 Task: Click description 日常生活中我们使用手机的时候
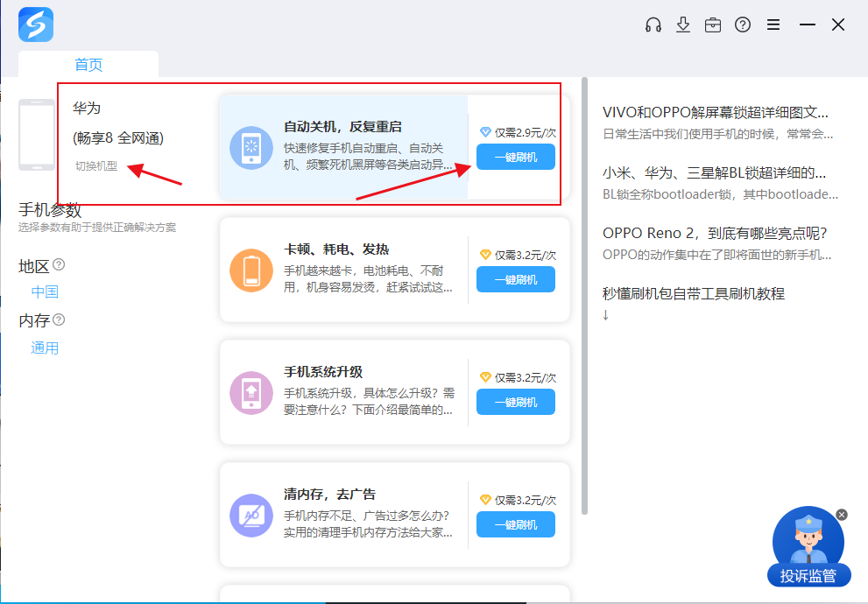(717, 135)
